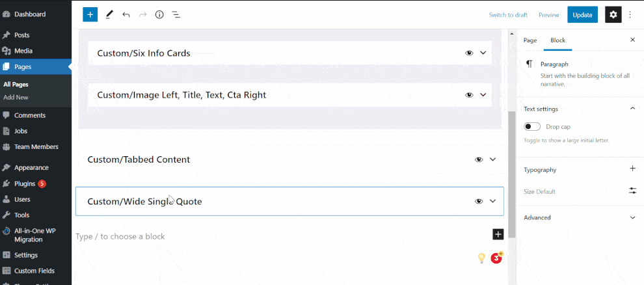The width and height of the screenshot is (644, 285).
Task: Click the Size custom slider toggle icon
Action: 632,191
